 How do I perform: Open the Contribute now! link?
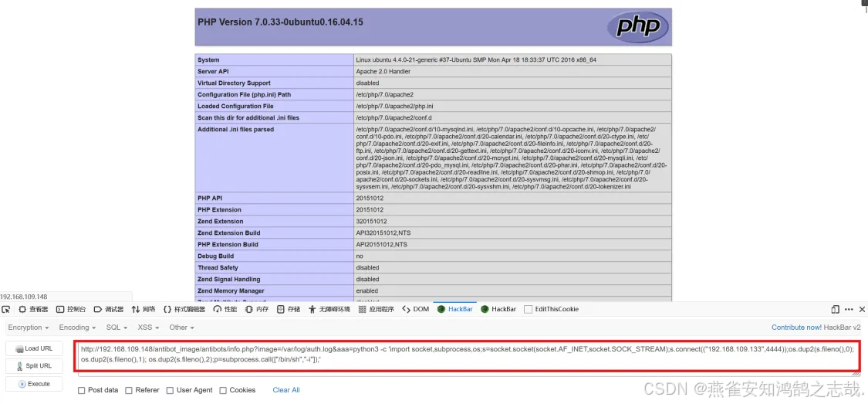click(796, 328)
